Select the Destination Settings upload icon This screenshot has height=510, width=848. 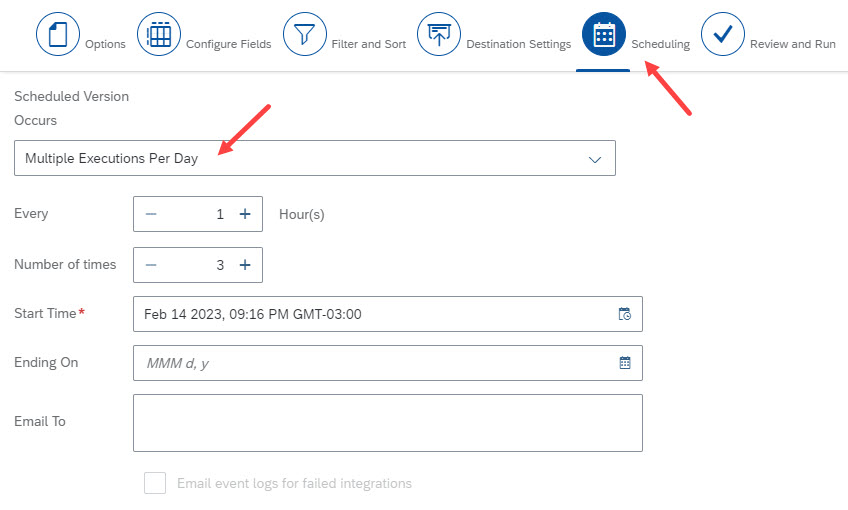click(x=439, y=34)
